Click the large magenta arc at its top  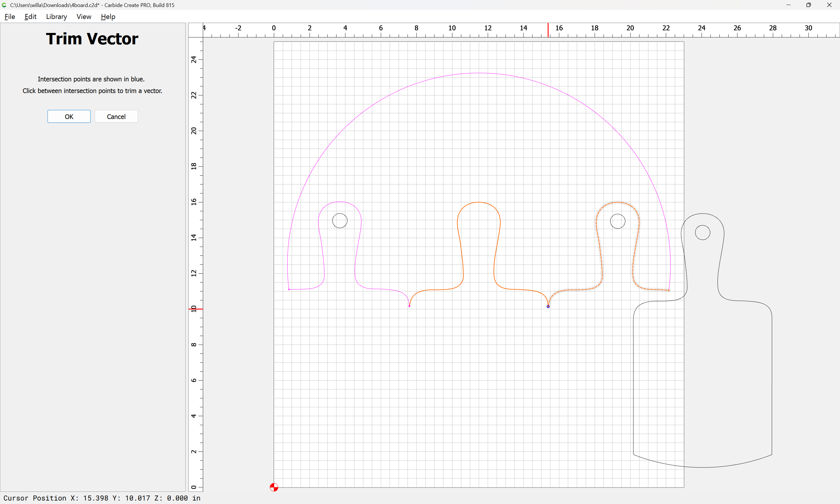tap(479, 73)
